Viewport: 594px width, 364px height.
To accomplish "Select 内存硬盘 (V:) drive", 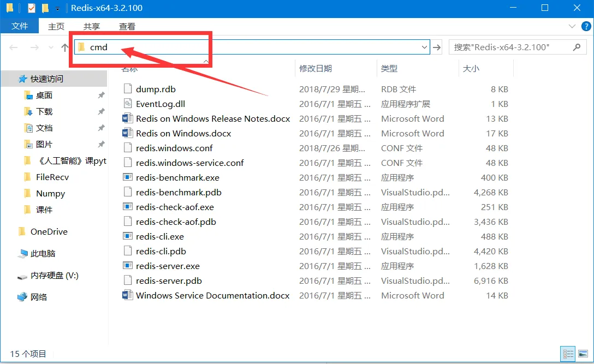I will coord(55,276).
